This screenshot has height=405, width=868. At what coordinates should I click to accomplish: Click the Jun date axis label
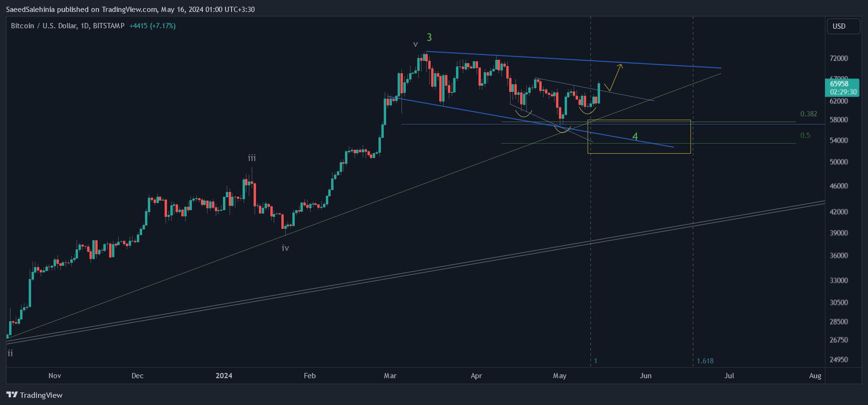645,376
